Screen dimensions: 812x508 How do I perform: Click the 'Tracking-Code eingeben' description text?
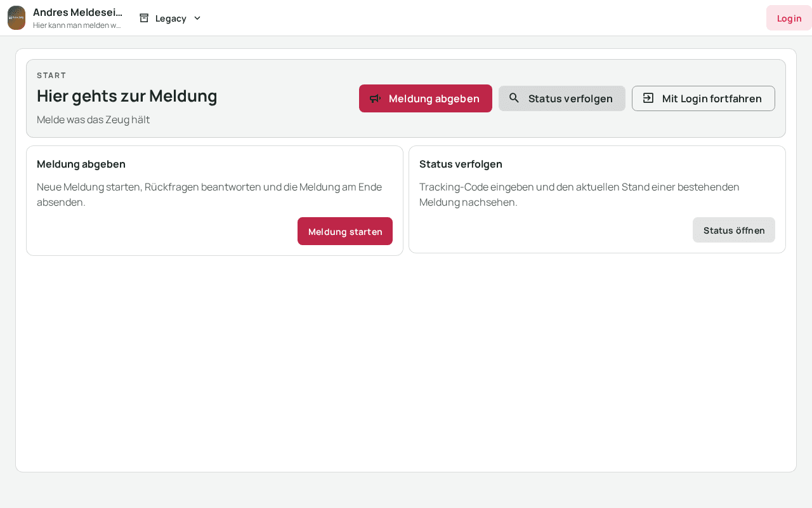[x=579, y=194]
